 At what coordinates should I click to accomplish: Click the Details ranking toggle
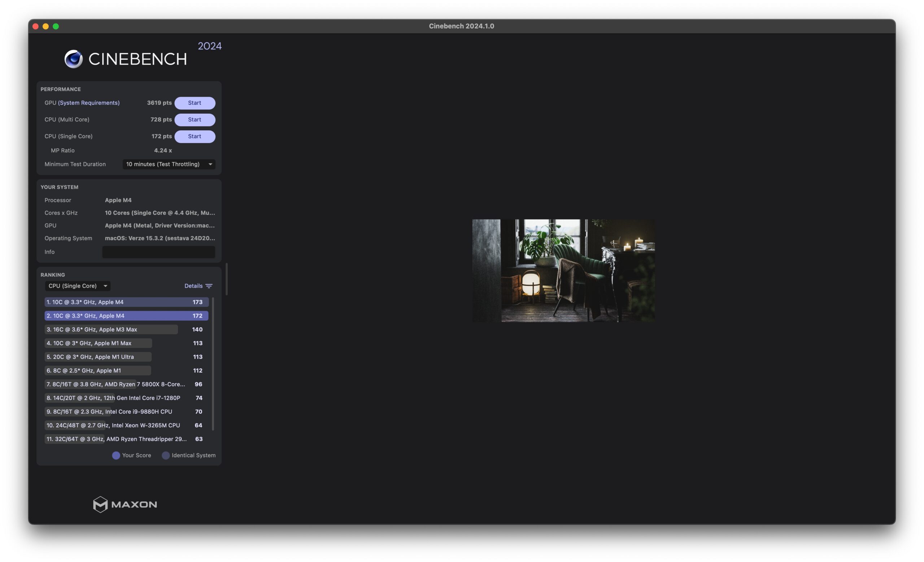click(x=199, y=286)
